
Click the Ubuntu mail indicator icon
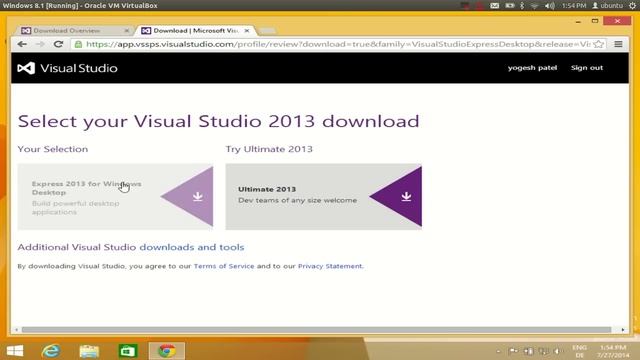coord(494,5)
